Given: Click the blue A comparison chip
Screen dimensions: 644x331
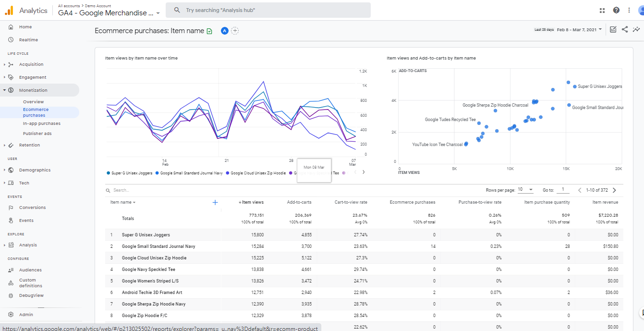Looking at the screenshot, I should pos(224,30).
